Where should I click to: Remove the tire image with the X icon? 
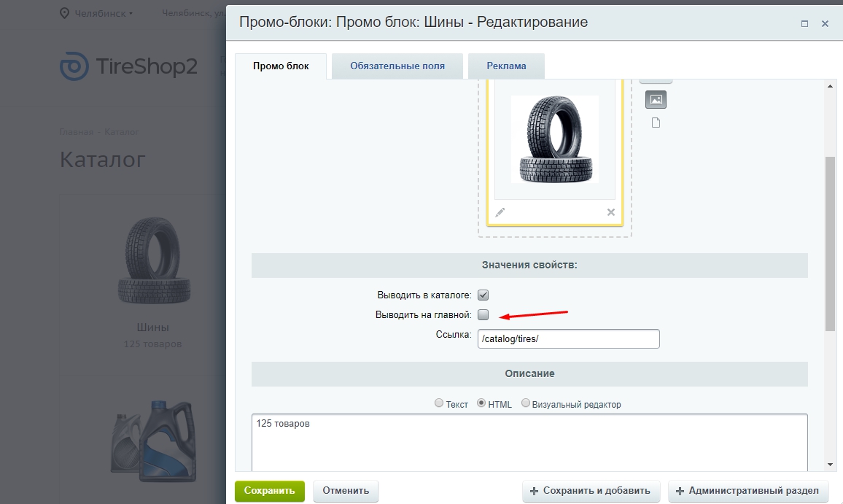pyautogui.click(x=611, y=212)
